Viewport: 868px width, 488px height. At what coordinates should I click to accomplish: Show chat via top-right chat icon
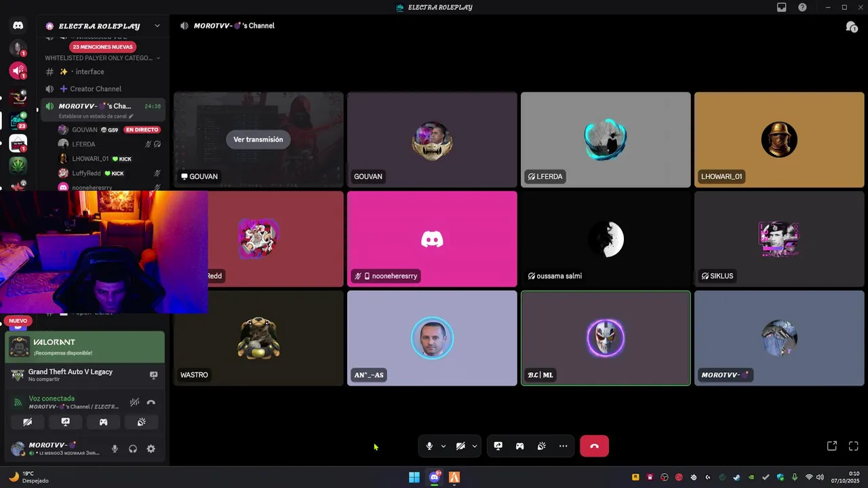point(851,26)
